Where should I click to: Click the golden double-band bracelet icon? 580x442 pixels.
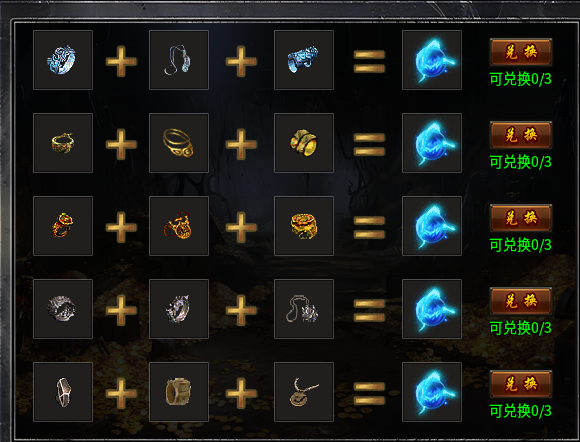pos(179,143)
